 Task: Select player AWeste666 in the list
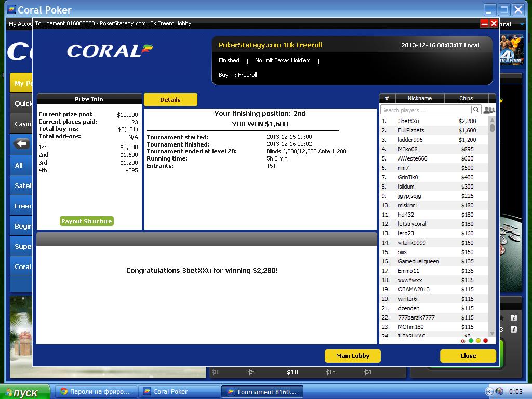pyautogui.click(x=434, y=158)
